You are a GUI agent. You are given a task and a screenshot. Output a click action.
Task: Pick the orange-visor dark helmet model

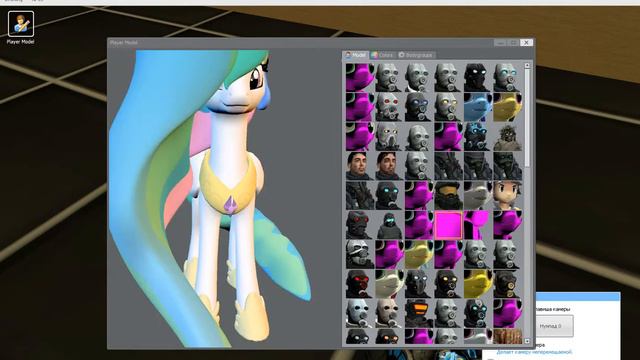419,313
